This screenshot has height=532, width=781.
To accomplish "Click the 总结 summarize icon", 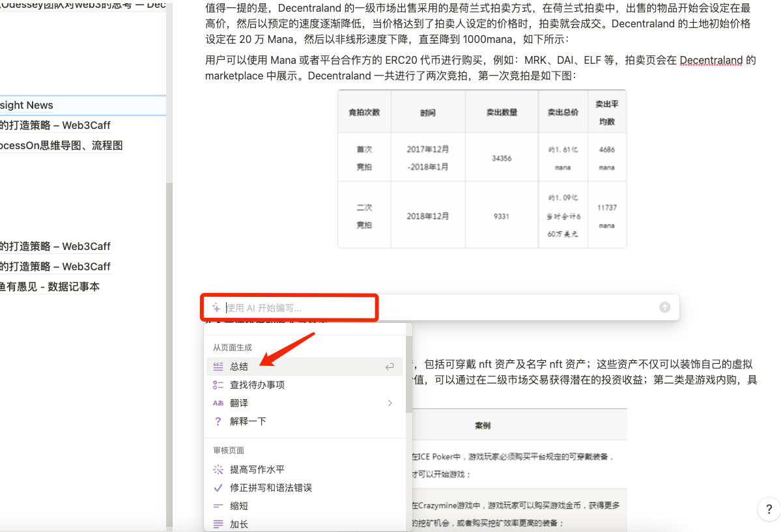I will pyautogui.click(x=218, y=367).
